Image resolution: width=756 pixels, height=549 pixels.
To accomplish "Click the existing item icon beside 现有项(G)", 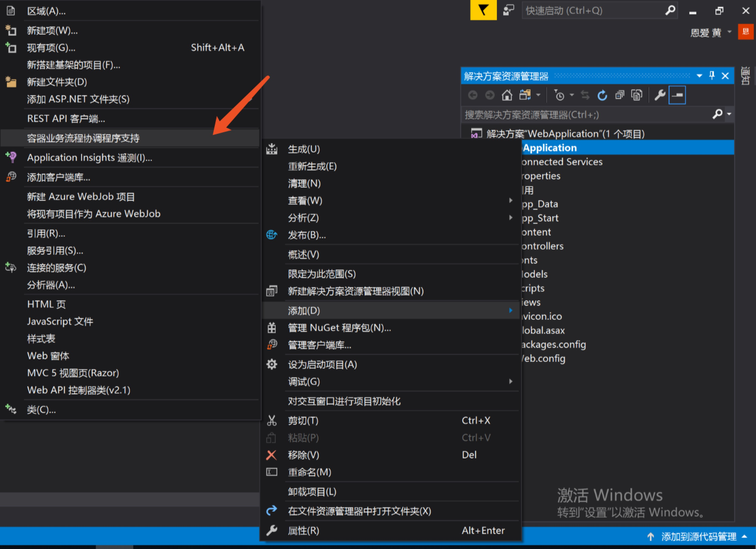I will click(x=11, y=48).
